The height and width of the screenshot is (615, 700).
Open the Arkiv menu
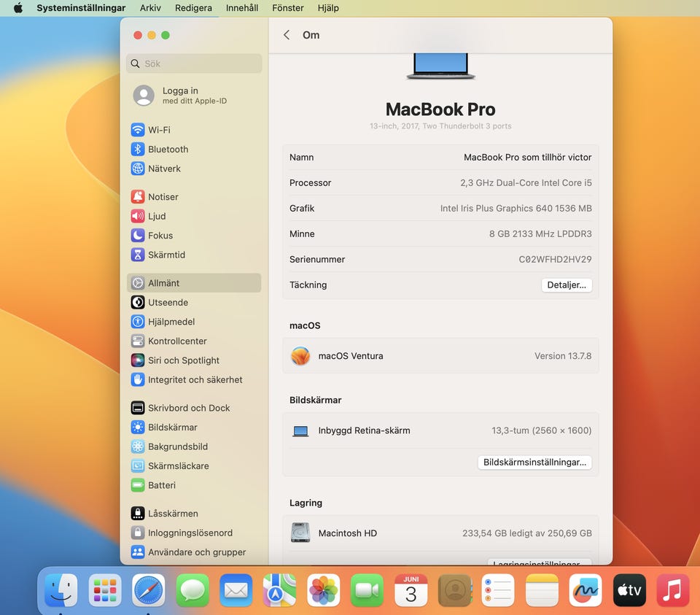pyautogui.click(x=150, y=8)
